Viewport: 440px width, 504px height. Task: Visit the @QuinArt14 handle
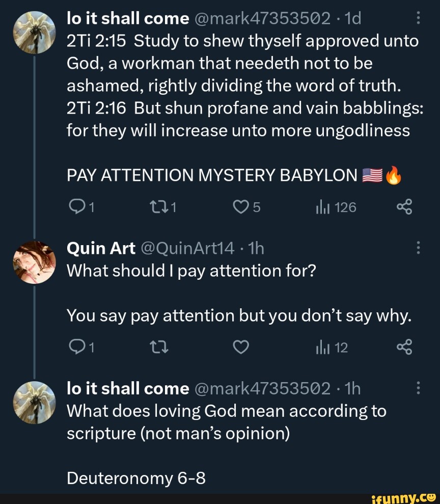185,248
